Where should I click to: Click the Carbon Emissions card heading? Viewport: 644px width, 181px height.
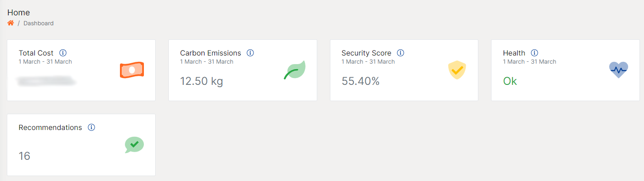coord(210,53)
